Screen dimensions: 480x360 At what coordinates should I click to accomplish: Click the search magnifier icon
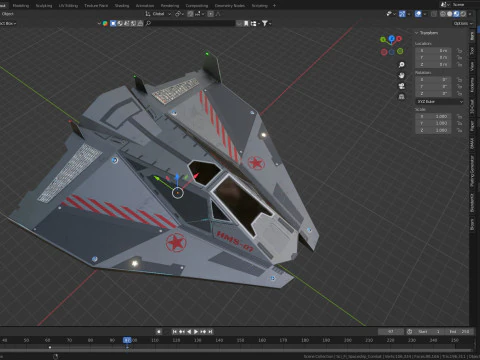148,23
